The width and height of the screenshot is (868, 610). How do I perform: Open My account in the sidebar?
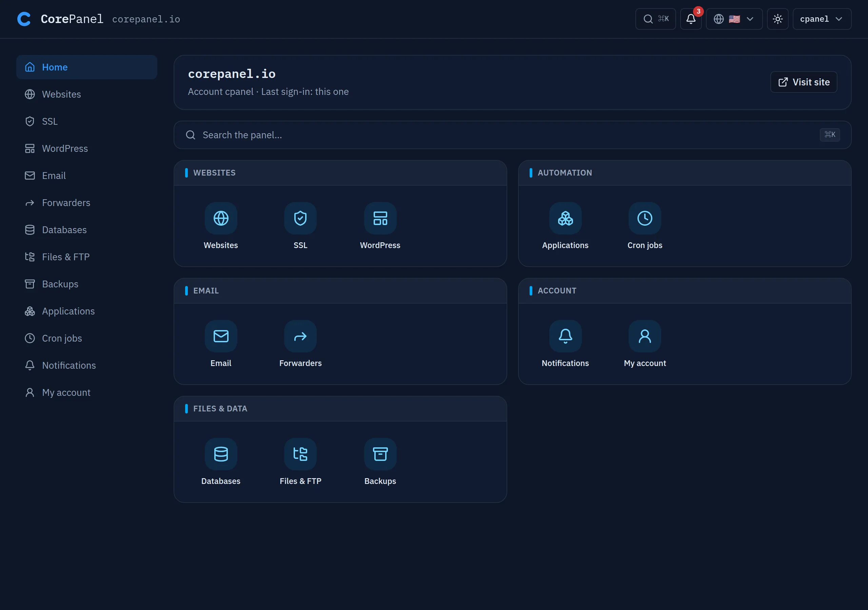click(86, 393)
